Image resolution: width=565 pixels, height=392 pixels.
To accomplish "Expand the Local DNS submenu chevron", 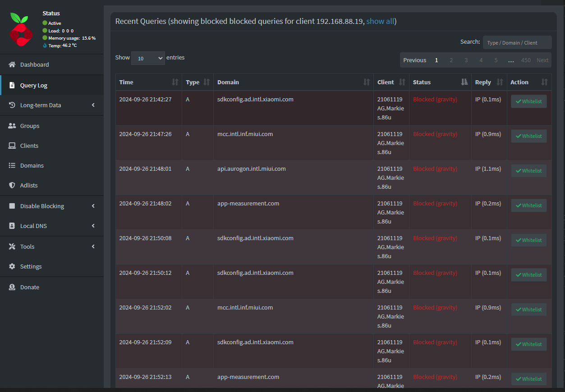I will pyautogui.click(x=93, y=226).
